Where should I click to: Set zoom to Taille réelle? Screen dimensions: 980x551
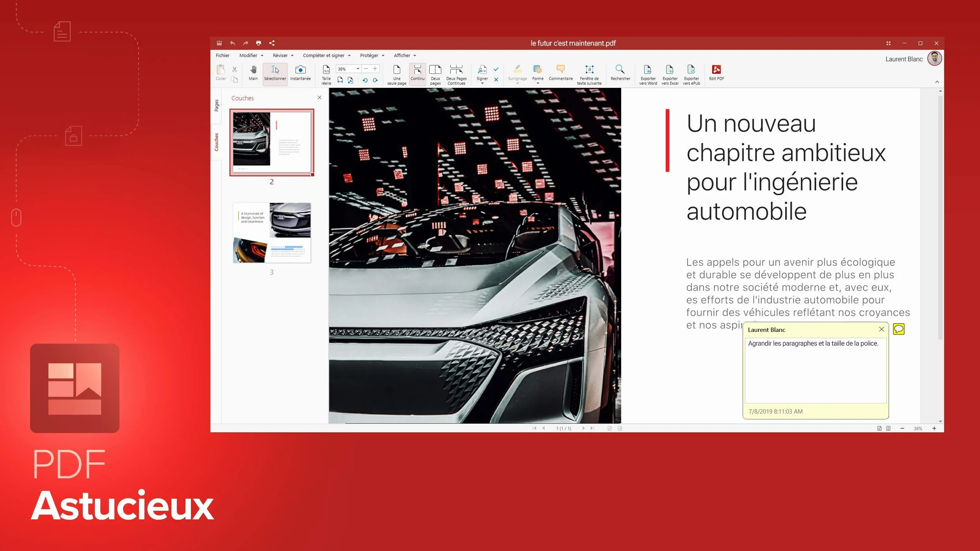coord(326,75)
